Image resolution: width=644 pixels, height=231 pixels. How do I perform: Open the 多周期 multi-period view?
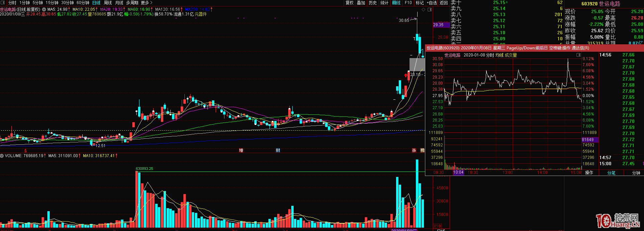(x=132, y=3)
